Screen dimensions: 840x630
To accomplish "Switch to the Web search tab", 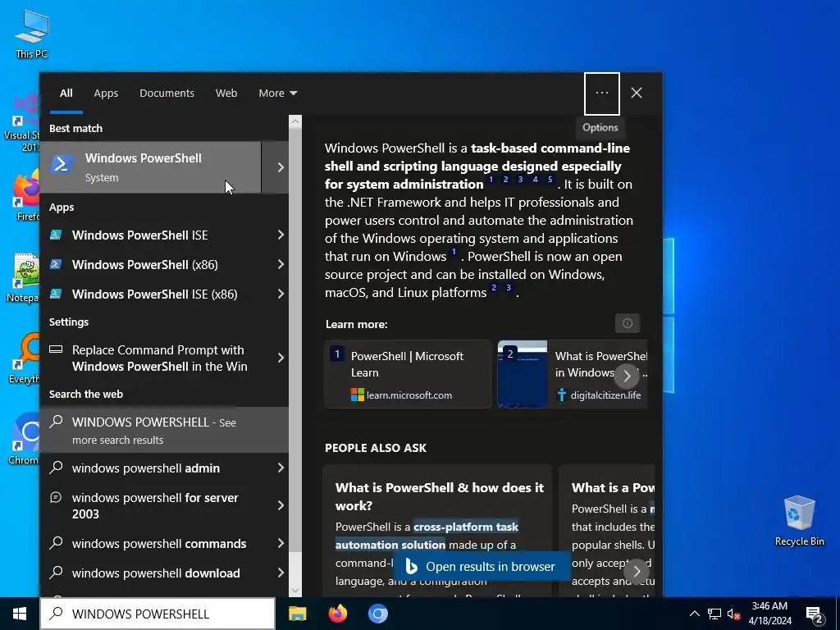I will [226, 94].
